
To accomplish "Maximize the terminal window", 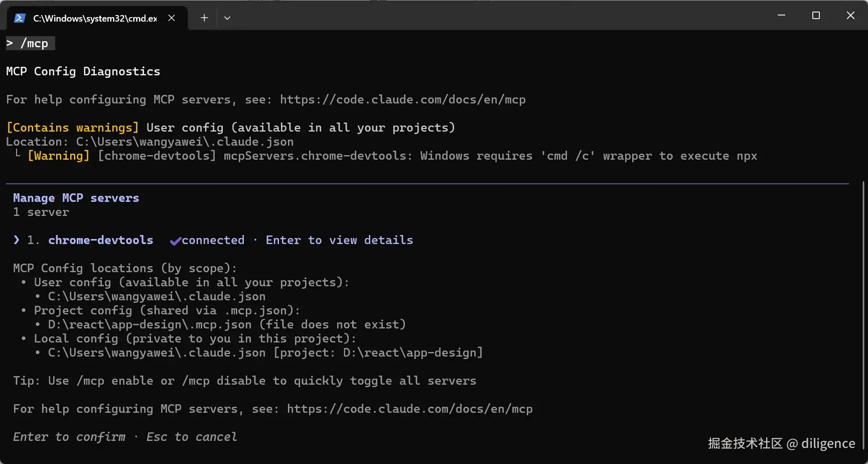I will click(816, 16).
